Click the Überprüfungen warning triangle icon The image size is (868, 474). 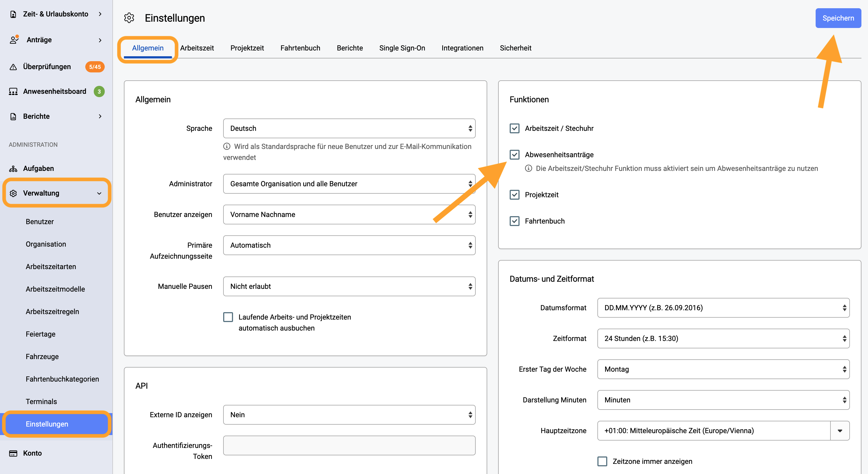point(13,67)
